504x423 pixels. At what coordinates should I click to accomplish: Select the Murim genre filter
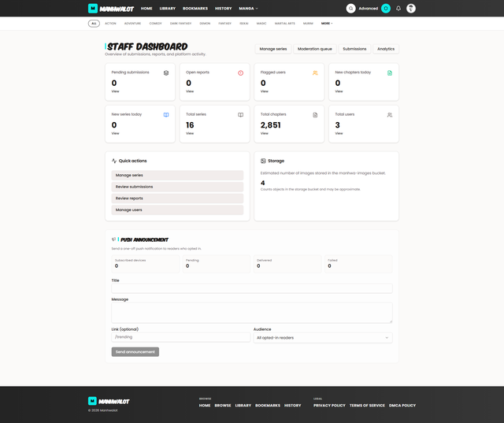pyautogui.click(x=308, y=23)
